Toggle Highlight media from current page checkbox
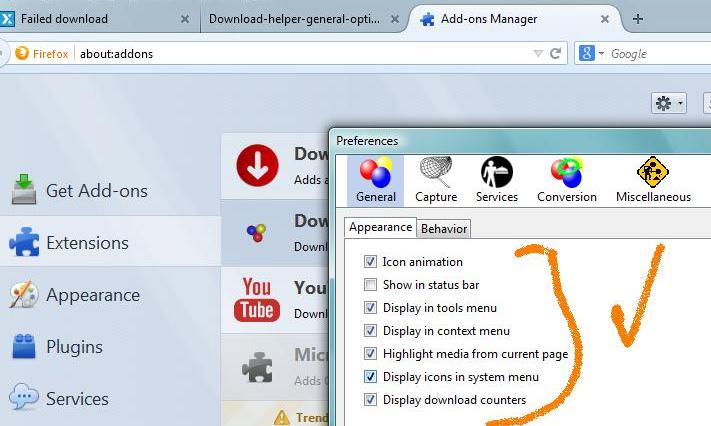 [x=370, y=353]
